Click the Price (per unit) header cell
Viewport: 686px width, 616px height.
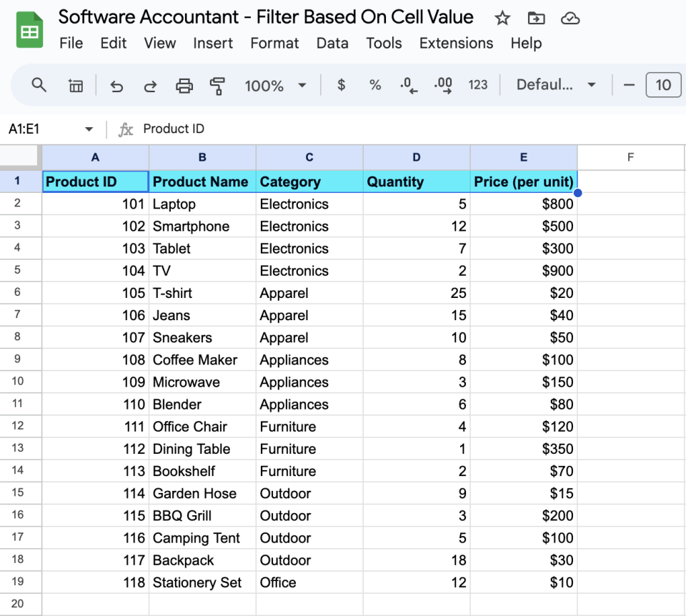[x=524, y=182]
